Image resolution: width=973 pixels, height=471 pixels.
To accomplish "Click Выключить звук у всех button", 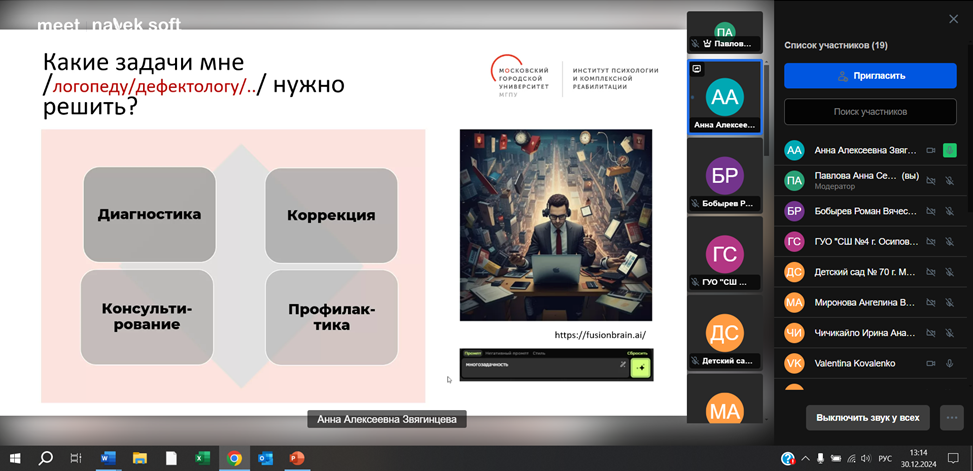I will click(x=868, y=417).
